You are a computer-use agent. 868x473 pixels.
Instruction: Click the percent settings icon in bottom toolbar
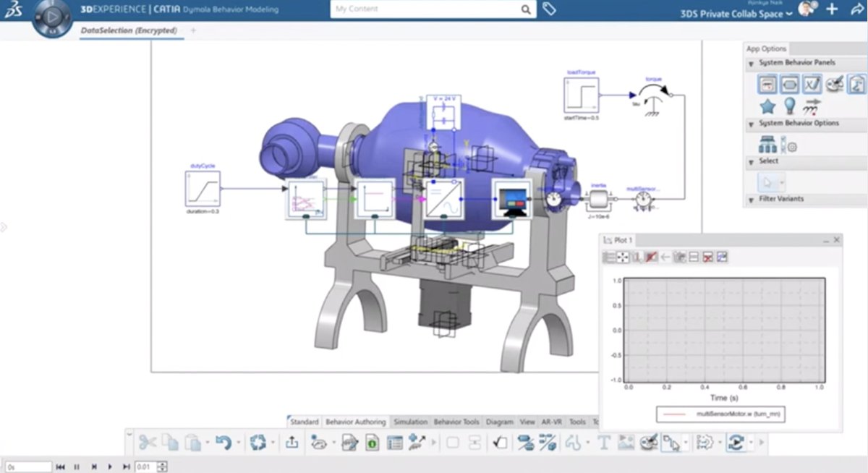tap(548, 442)
